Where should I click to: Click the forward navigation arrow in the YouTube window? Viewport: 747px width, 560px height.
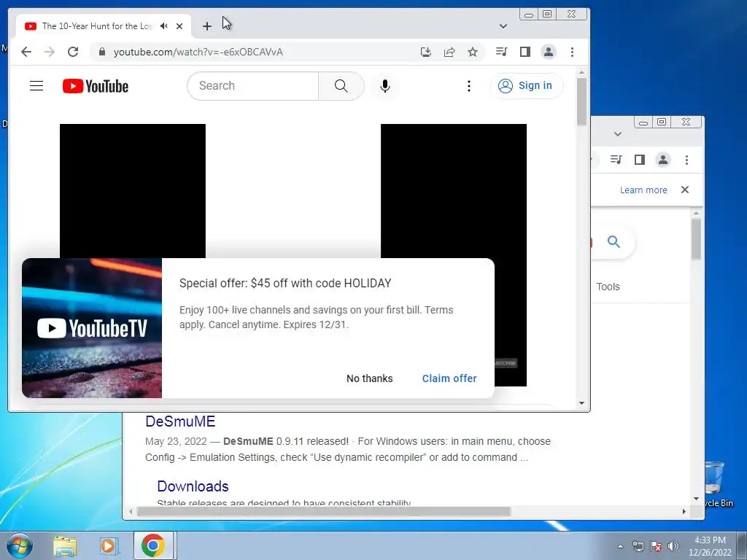pyautogui.click(x=50, y=52)
